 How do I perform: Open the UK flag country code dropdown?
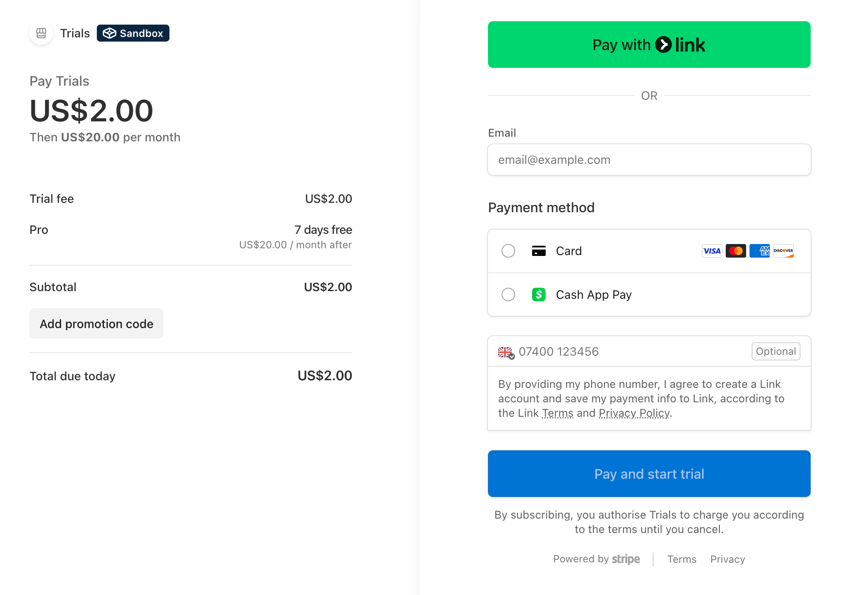click(x=506, y=352)
